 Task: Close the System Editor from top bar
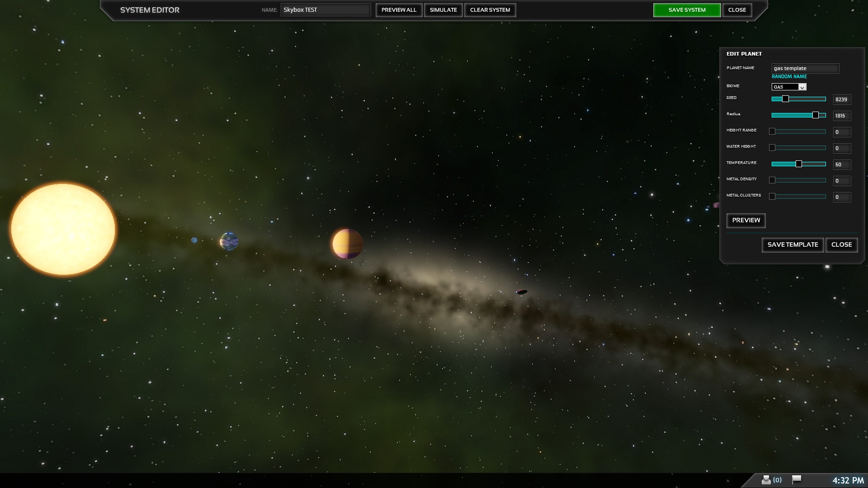tap(737, 10)
